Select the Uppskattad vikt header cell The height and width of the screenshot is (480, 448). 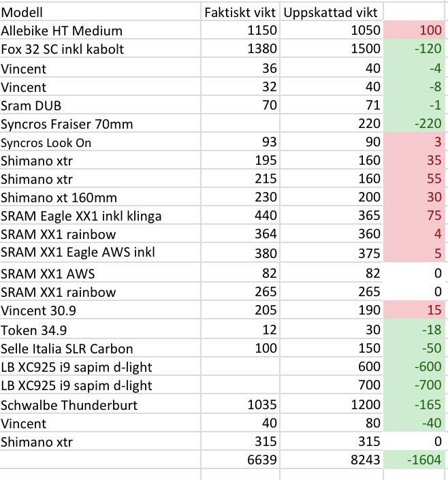tap(332, 12)
